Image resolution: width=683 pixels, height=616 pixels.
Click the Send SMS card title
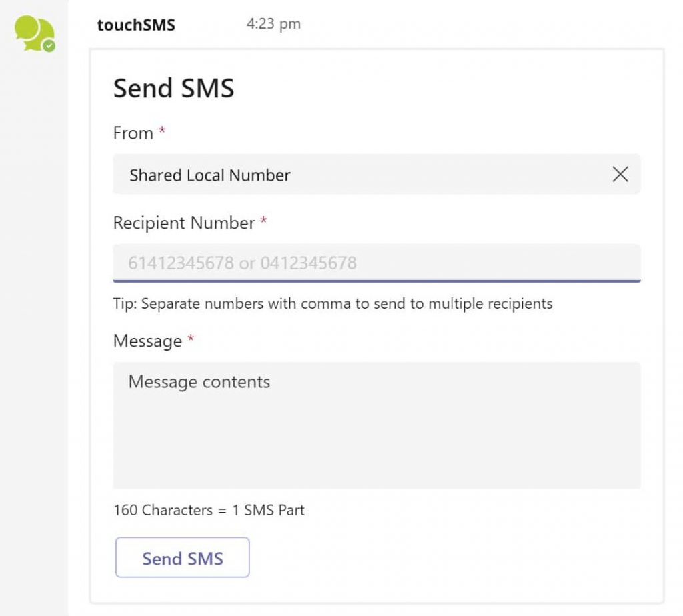pyautogui.click(x=174, y=87)
